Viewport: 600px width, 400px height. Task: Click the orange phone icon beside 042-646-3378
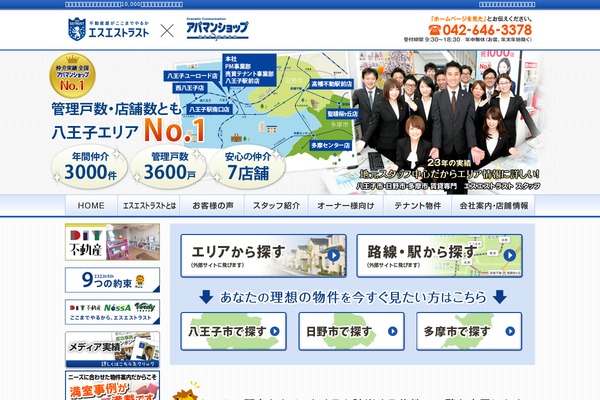pos(435,30)
